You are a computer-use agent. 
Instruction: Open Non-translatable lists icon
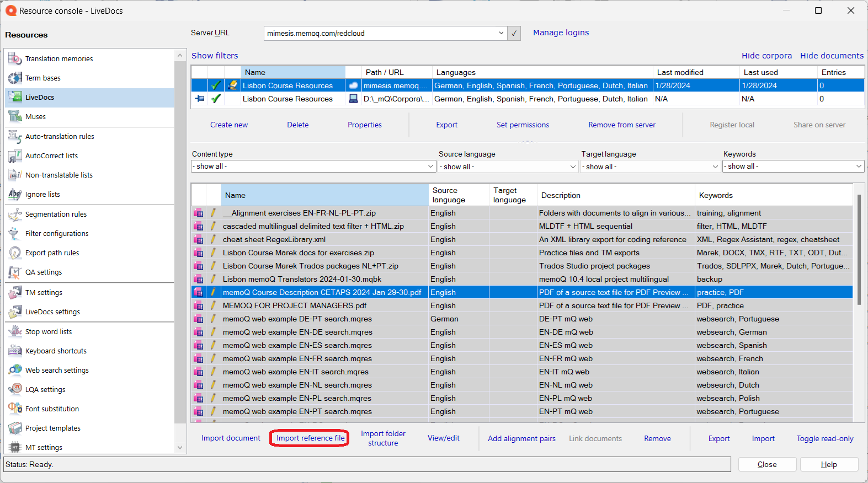click(x=15, y=175)
